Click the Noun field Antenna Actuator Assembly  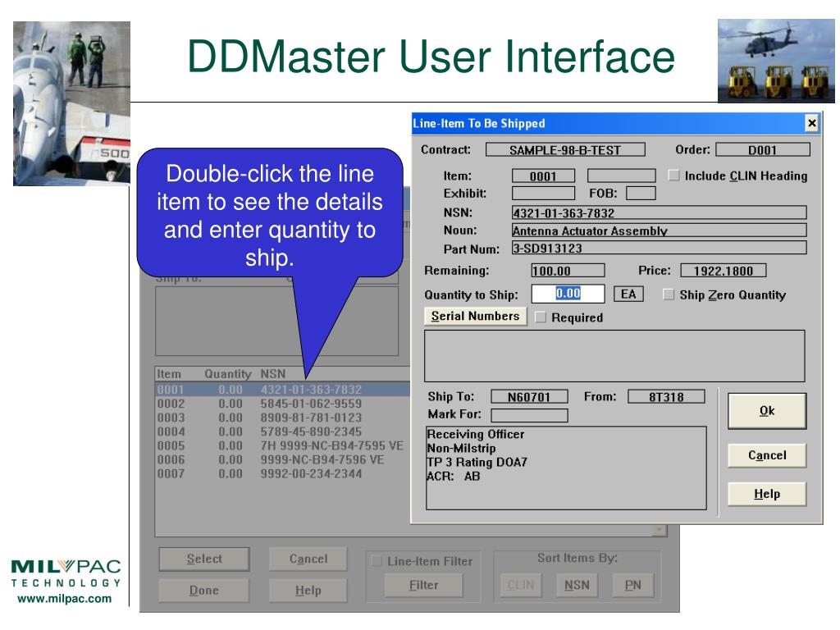pyautogui.click(x=660, y=231)
